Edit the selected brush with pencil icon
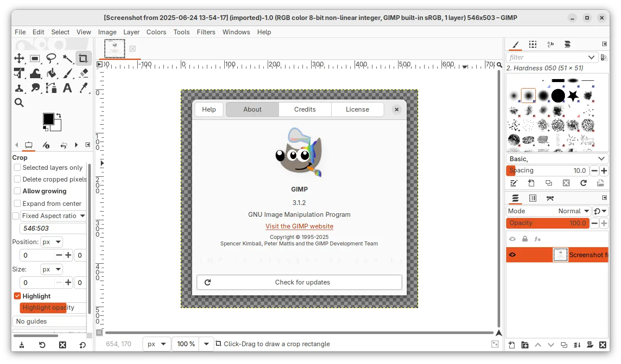Image resolution: width=621 pixels, height=364 pixels. click(x=514, y=183)
